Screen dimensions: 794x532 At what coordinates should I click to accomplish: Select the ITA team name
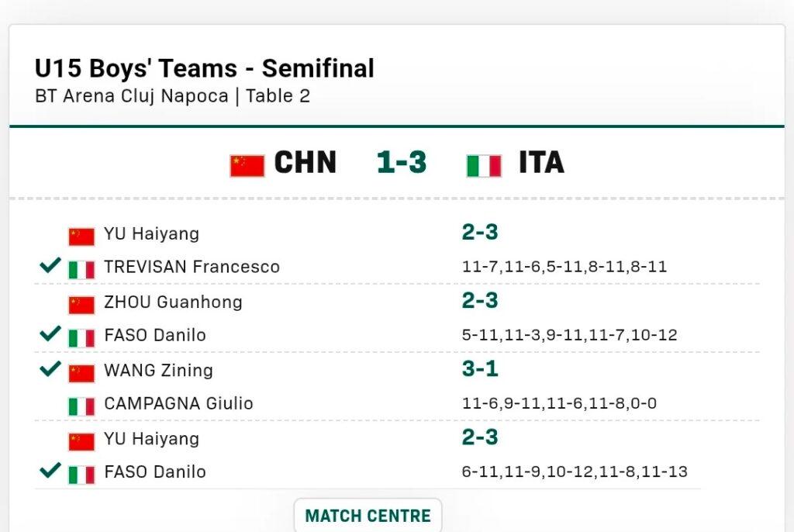click(x=541, y=163)
